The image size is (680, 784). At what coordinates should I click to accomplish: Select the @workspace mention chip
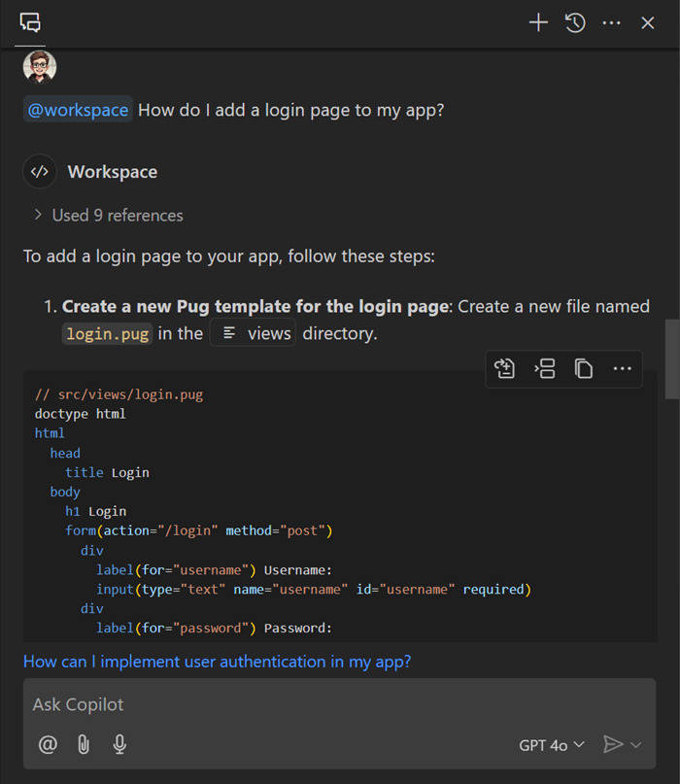coord(77,110)
